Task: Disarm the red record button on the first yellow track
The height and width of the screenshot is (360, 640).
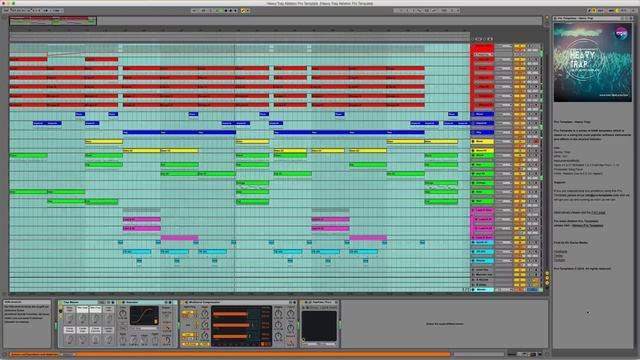Action: 536,142
